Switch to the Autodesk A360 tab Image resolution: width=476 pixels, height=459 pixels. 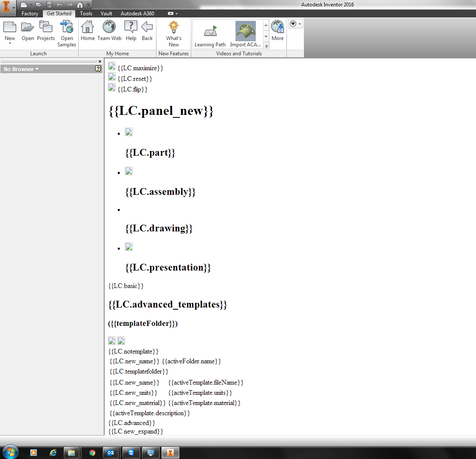(137, 13)
